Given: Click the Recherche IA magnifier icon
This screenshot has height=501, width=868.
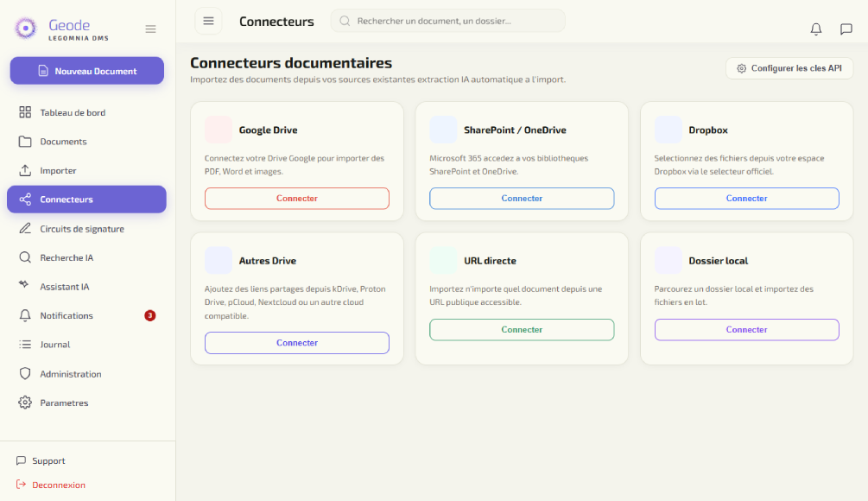Looking at the screenshot, I should (25, 257).
